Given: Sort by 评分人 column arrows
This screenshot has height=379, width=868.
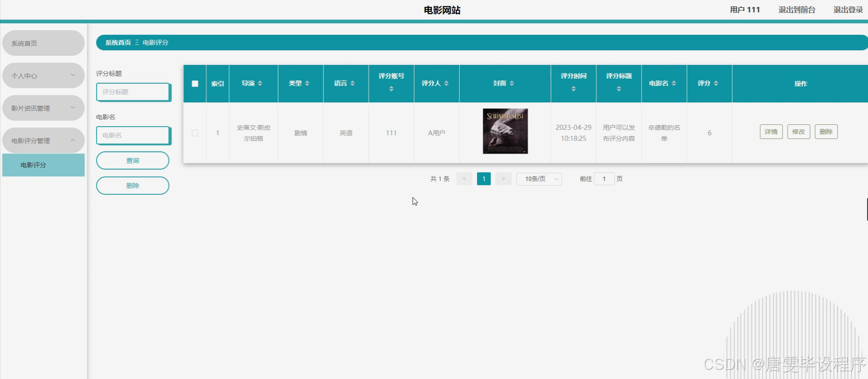Looking at the screenshot, I should [446, 83].
